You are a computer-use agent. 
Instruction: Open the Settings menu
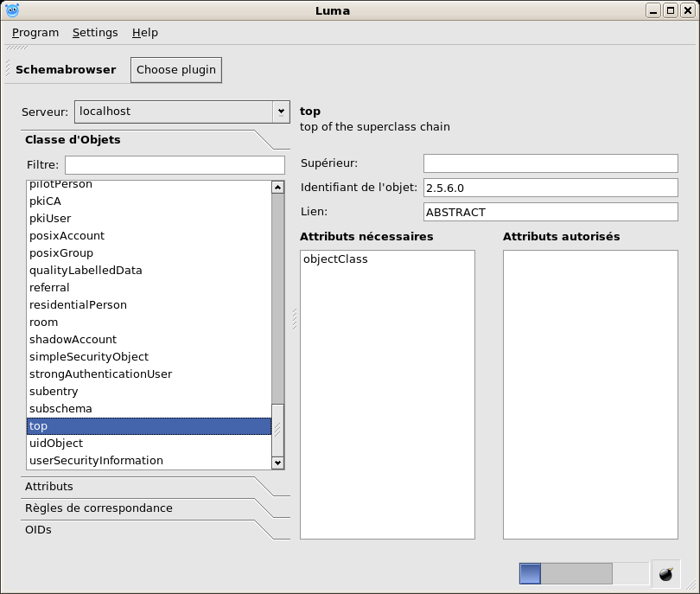(x=95, y=33)
